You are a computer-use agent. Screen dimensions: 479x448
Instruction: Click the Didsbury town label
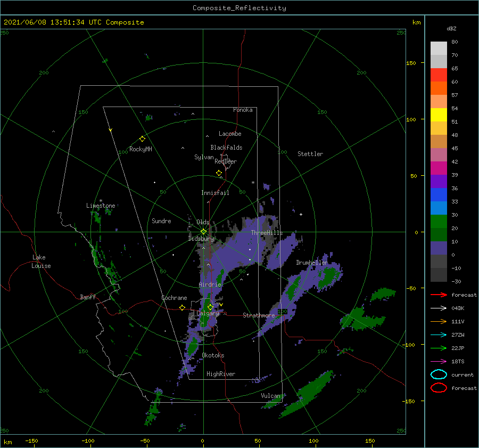(x=201, y=239)
